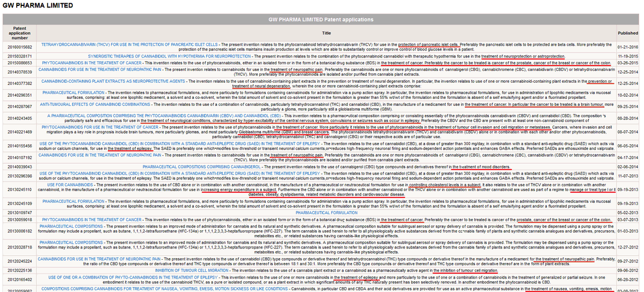This screenshot has width=644, height=292.
Task: Click the 'Patent application number' column header
Action: click(x=20, y=32)
